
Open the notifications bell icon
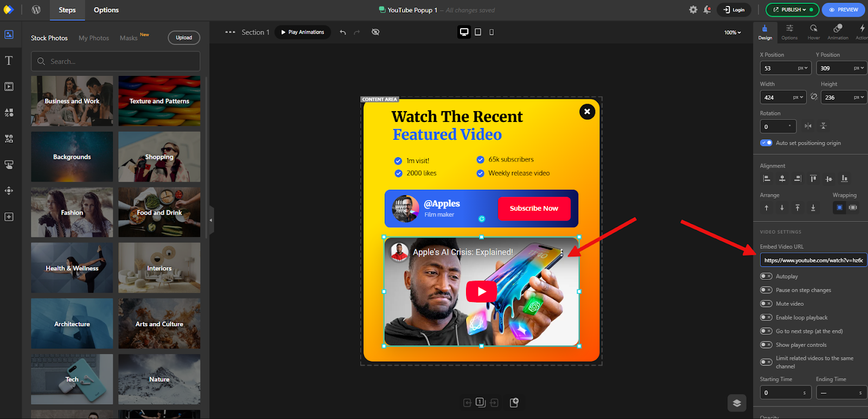pos(707,10)
